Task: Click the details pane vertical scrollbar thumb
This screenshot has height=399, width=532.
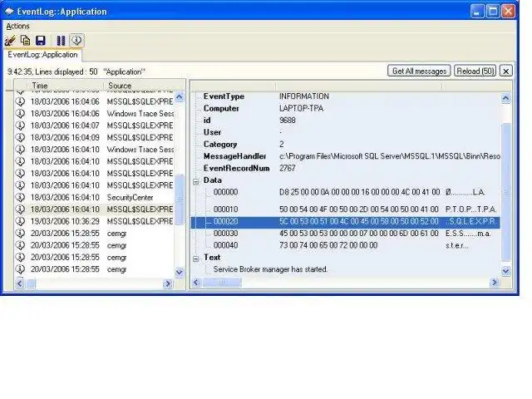Action: (x=505, y=192)
